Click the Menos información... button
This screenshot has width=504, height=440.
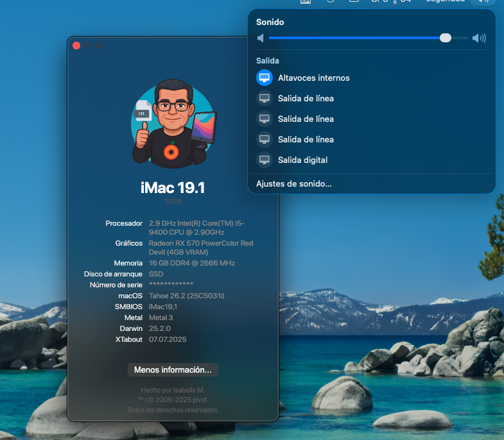[173, 369]
